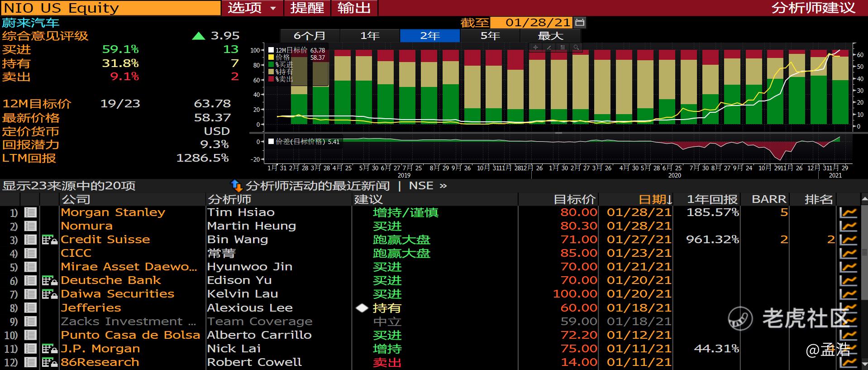Sort by the 公司 column header
Viewport: 868px width, 370px height.
click(76, 199)
